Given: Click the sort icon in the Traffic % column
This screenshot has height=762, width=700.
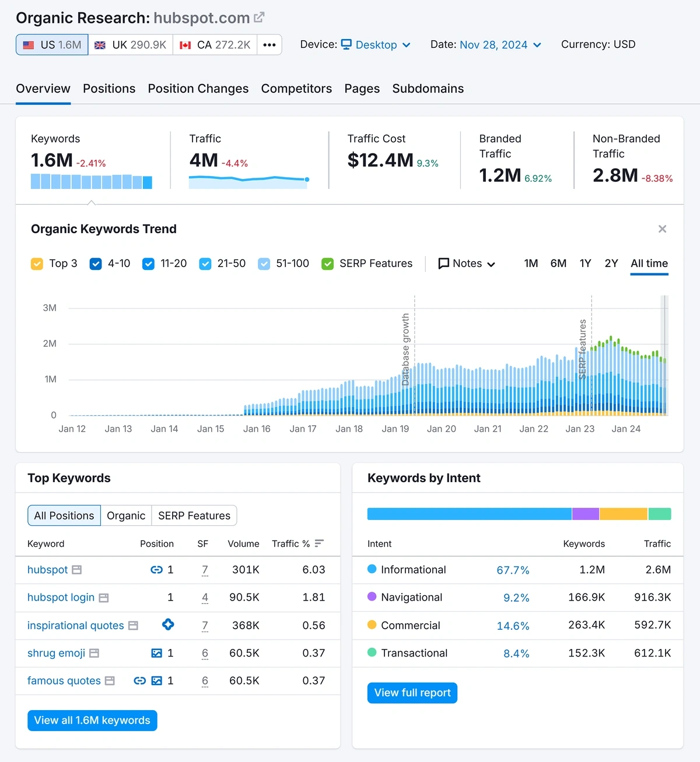Looking at the screenshot, I should pos(318,543).
